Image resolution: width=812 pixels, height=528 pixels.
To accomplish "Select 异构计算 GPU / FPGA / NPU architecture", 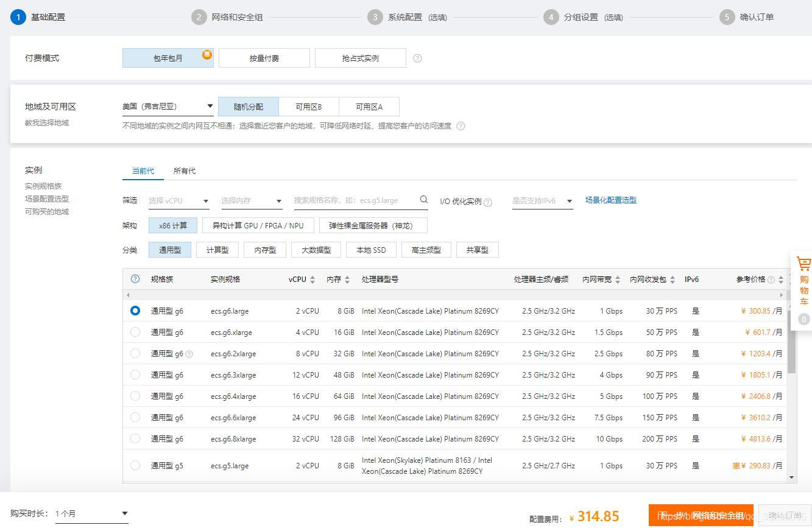I will click(x=258, y=225).
